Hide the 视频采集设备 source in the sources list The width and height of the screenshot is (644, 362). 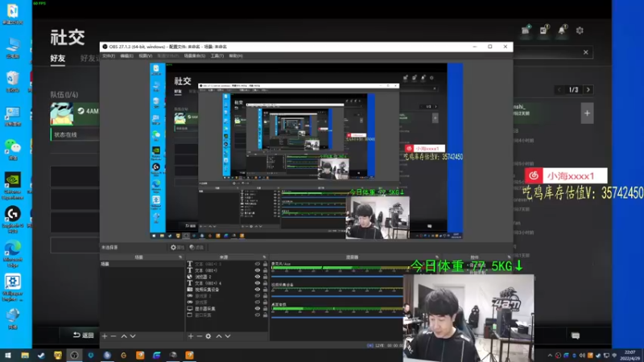258,290
